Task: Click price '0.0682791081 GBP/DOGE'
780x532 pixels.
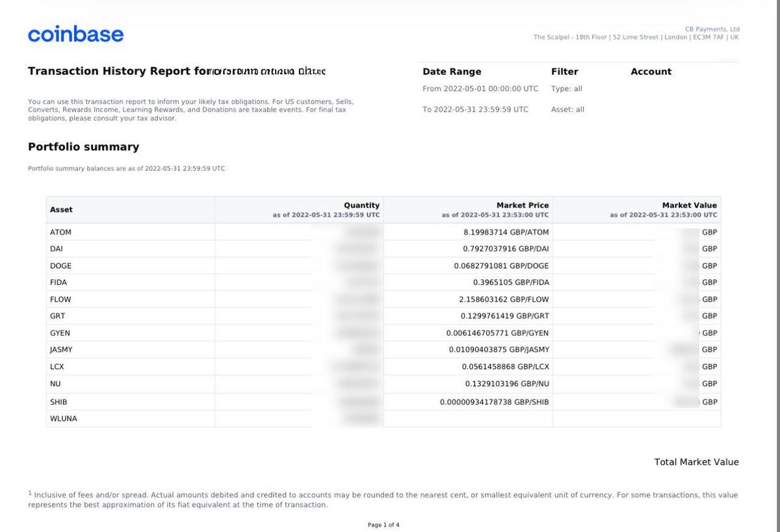Action: [501, 266]
